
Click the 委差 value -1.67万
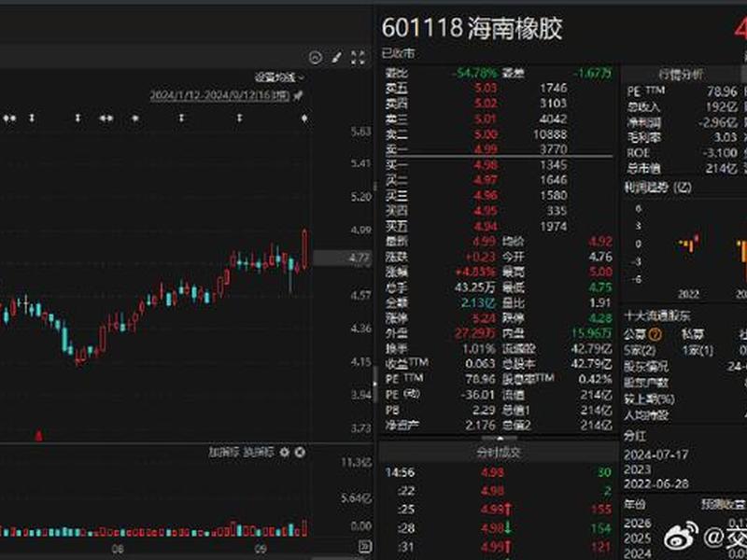tap(592, 73)
